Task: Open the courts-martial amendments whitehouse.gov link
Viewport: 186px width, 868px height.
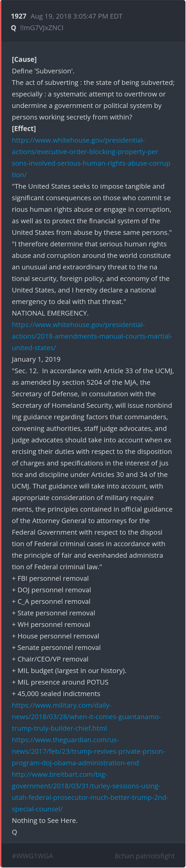Action: pyautogui.click(x=92, y=336)
